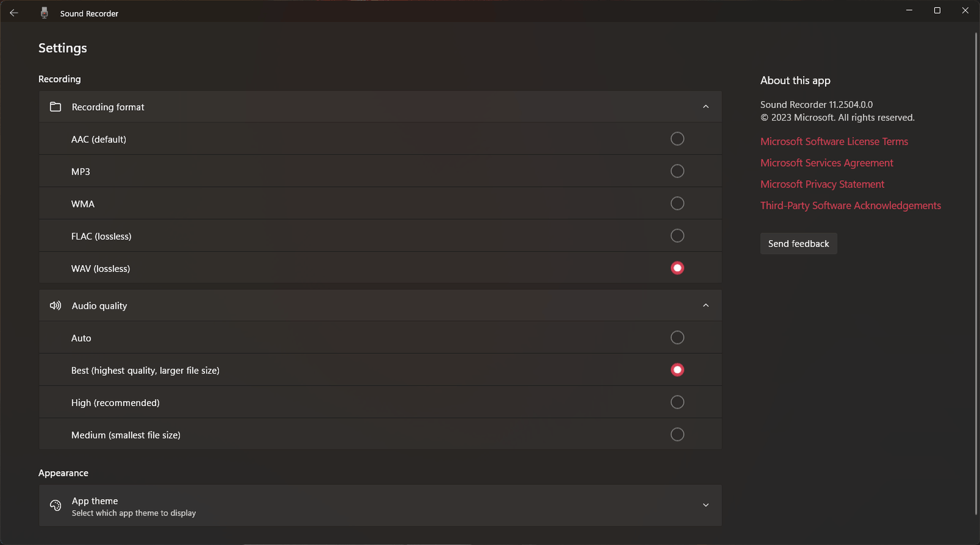Image resolution: width=980 pixels, height=545 pixels.
Task: Open Third-Party Software Acknowledgements link
Action: pos(850,206)
